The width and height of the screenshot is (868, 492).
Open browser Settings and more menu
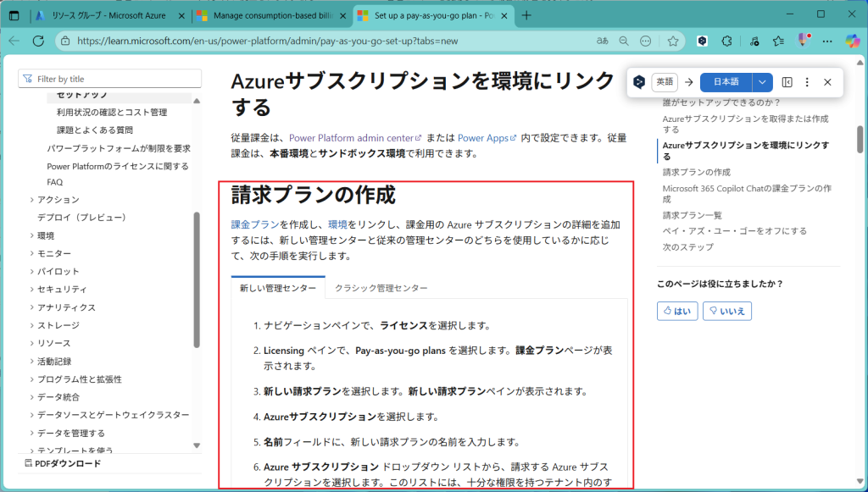(x=827, y=41)
